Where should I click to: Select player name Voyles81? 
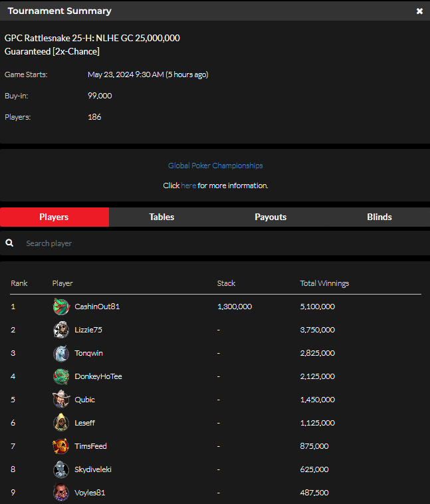click(90, 493)
